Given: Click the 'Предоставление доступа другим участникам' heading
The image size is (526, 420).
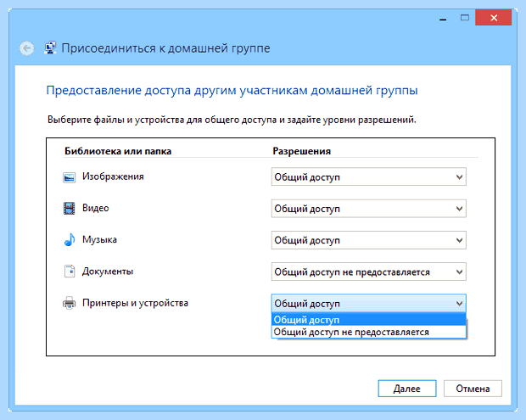Looking at the screenshot, I should coord(232,90).
